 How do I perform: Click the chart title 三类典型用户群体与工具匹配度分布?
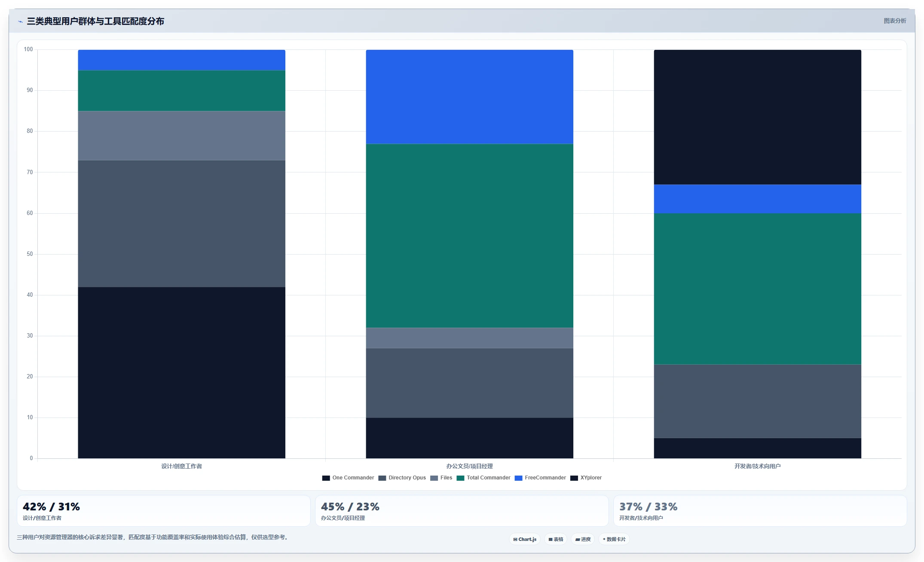click(95, 21)
